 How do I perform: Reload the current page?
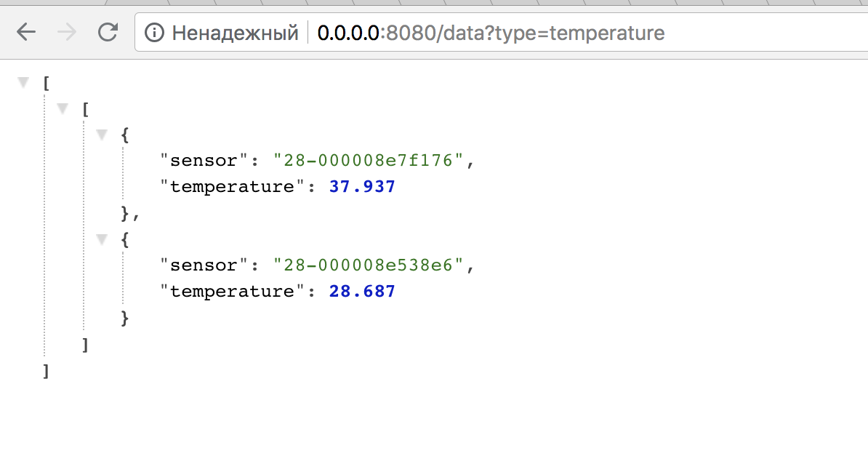pos(108,33)
